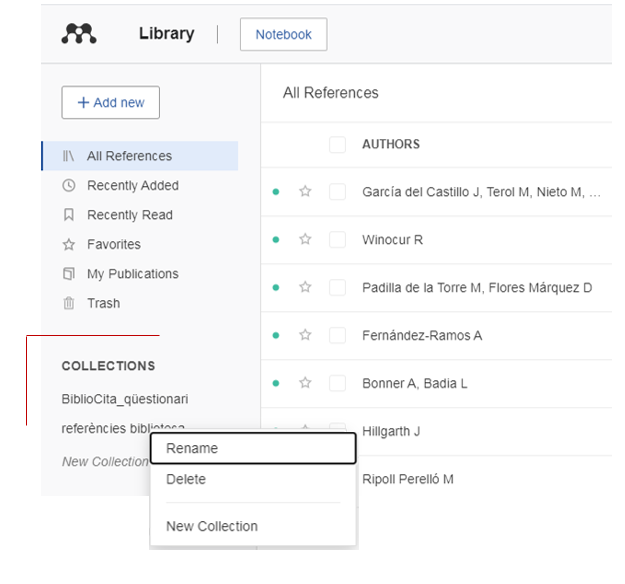Open the Padilla de la Torre M, Flores Márquez D reference

click(477, 288)
